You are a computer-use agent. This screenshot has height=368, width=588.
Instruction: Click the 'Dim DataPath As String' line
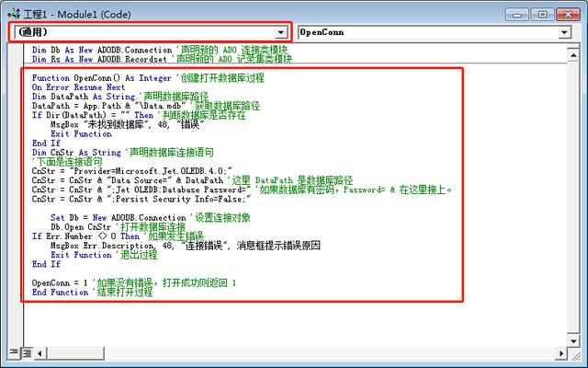pyautogui.click(x=120, y=97)
